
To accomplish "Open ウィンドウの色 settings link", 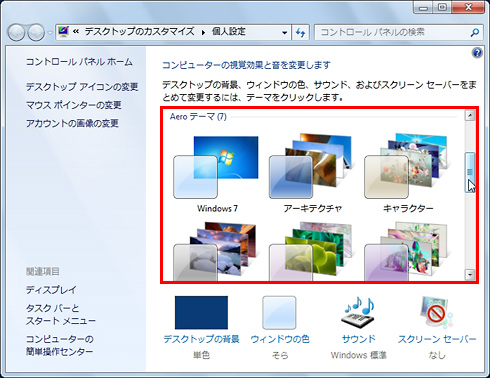I will coord(280,339).
